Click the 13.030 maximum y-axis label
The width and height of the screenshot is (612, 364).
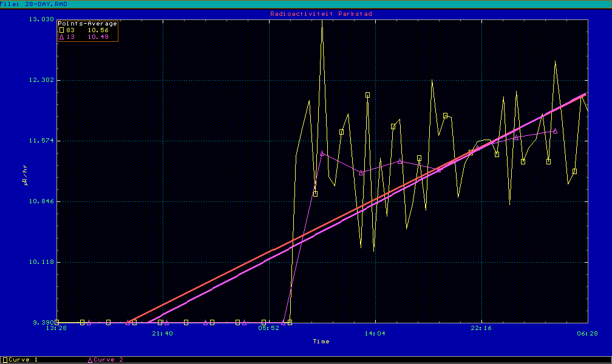(x=41, y=19)
